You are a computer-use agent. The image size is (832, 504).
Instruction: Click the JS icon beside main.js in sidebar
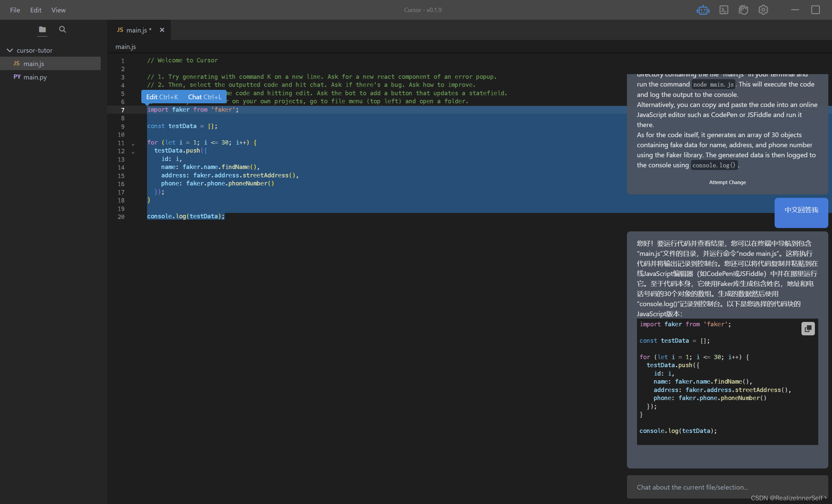16,63
